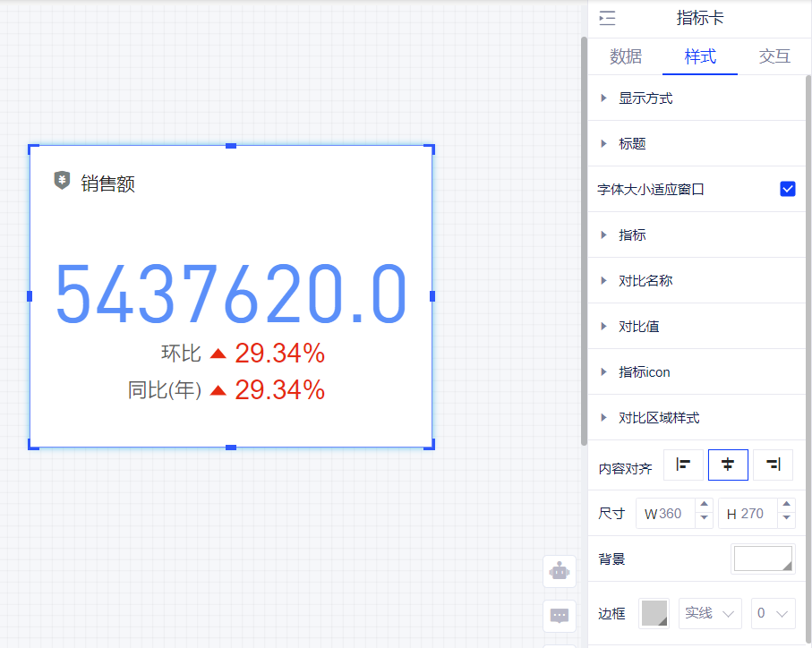Open the 边框 color swatch
The image size is (812, 648).
(x=654, y=613)
